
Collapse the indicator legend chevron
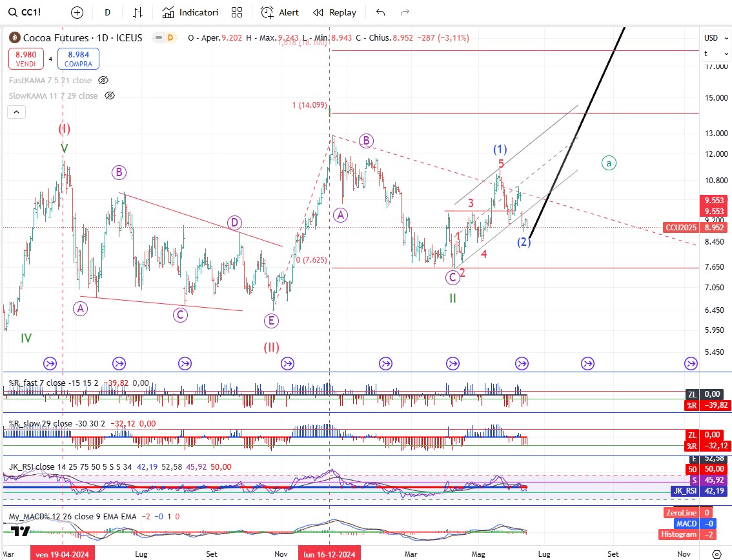(x=16, y=112)
